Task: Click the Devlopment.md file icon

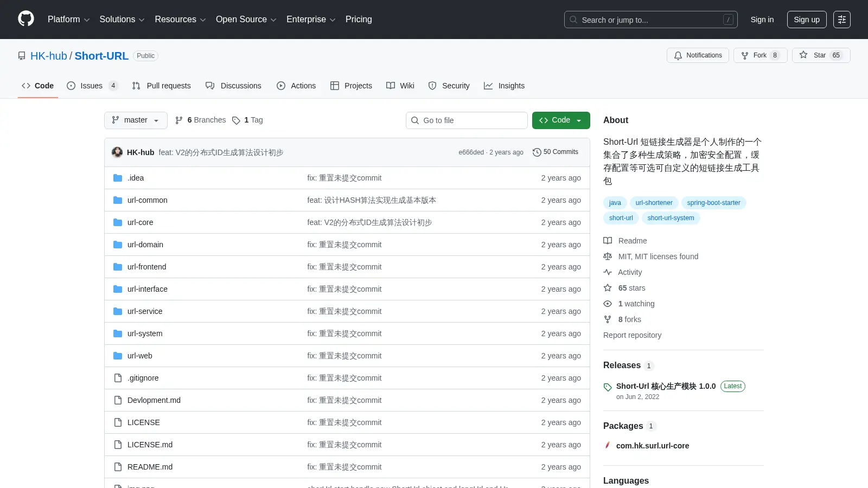Action: 118,400
